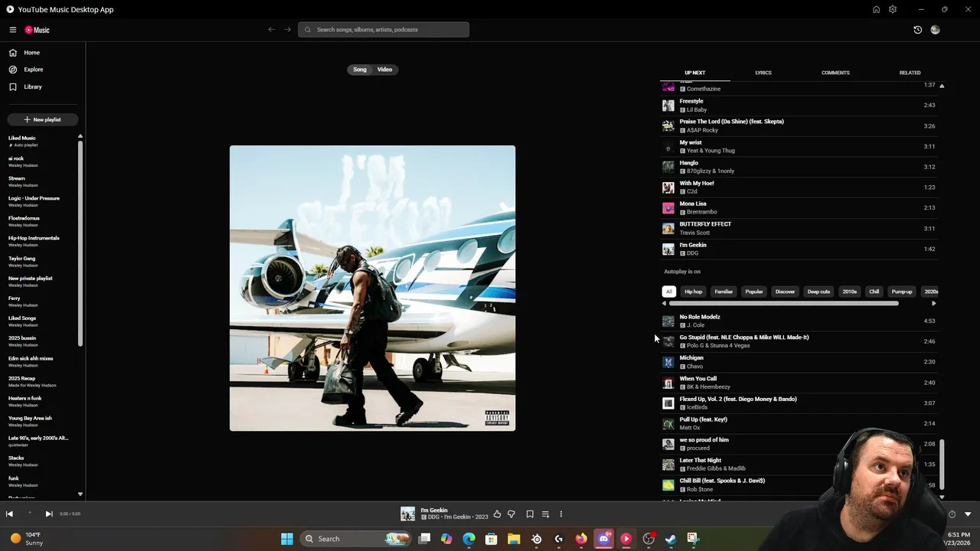Screen dimensions: 980x551
Task: Play Go Stupid by Polo G
Action: pyautogui.click(x=799, y=341)
